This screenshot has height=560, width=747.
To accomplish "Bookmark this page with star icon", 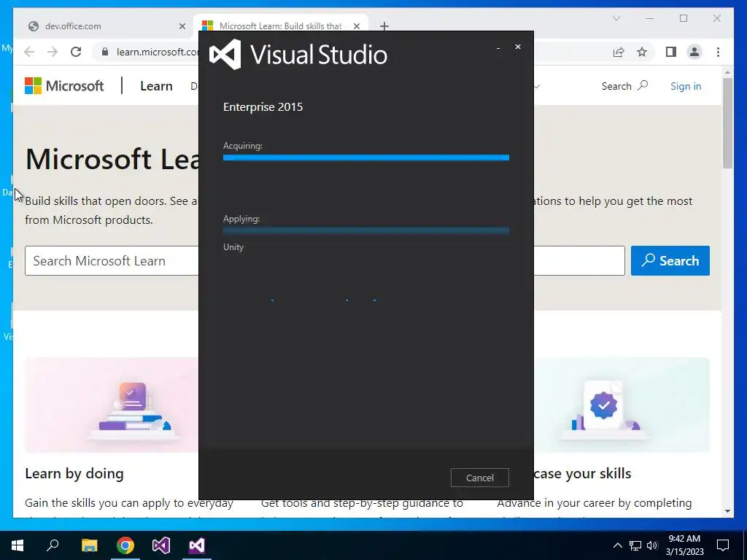I will [642, 52].
